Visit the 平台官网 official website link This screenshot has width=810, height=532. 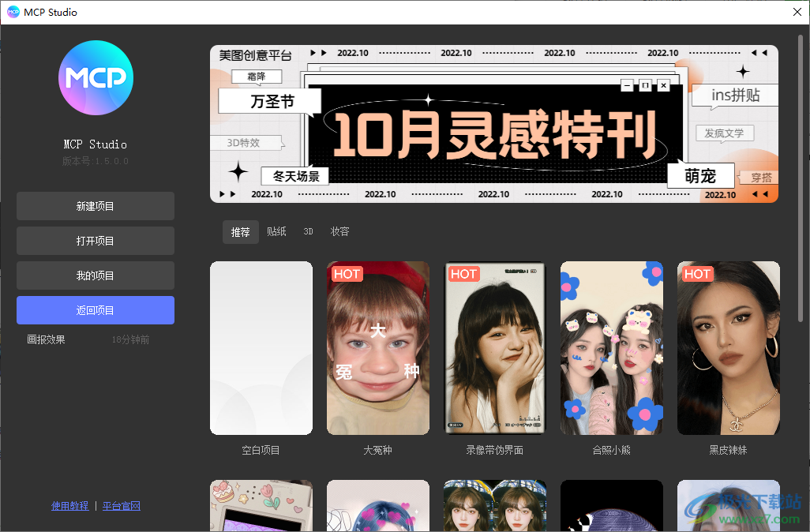(x=121, y=505)
